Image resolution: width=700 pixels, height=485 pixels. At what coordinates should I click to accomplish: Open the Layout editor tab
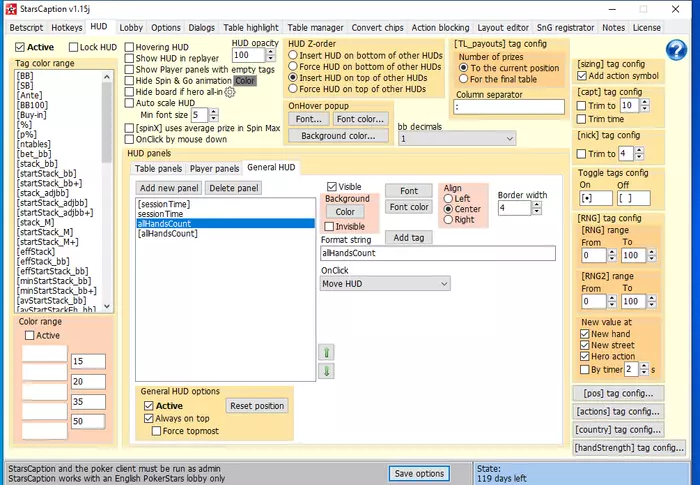tap(503, 28)
